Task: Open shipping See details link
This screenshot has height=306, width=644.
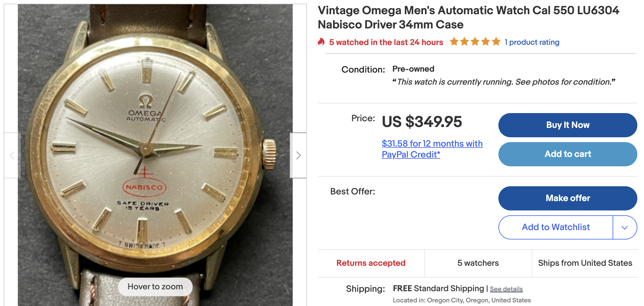Action: [x=506, y=289]
